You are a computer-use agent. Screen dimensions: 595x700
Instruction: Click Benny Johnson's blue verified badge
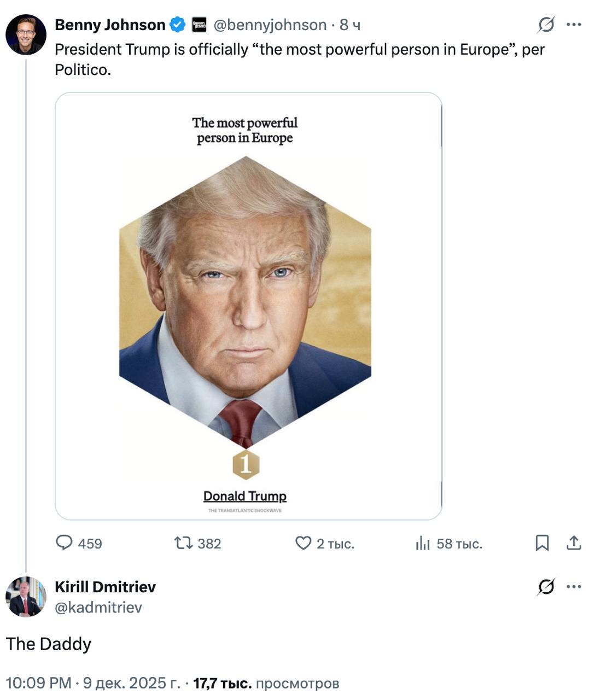177,25
